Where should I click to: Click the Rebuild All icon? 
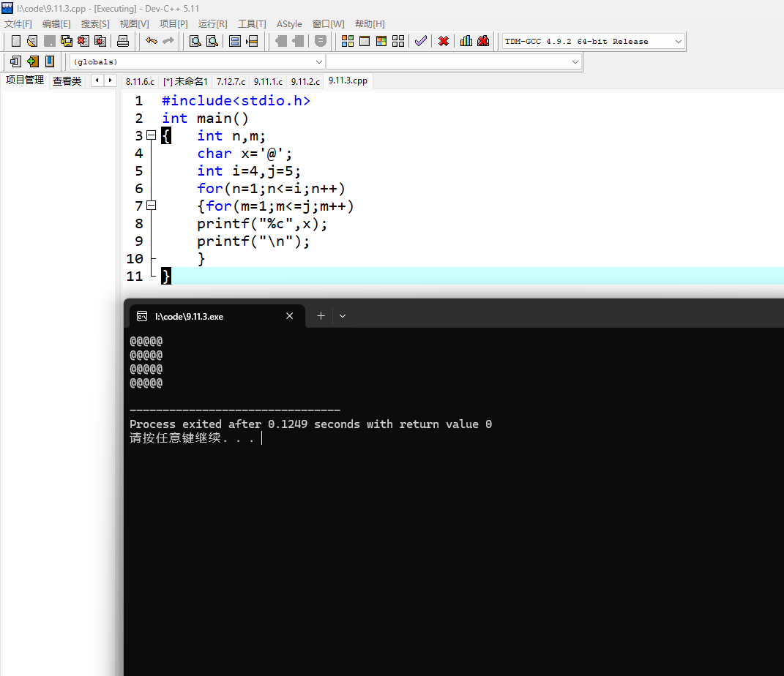(x=398, y=41)
